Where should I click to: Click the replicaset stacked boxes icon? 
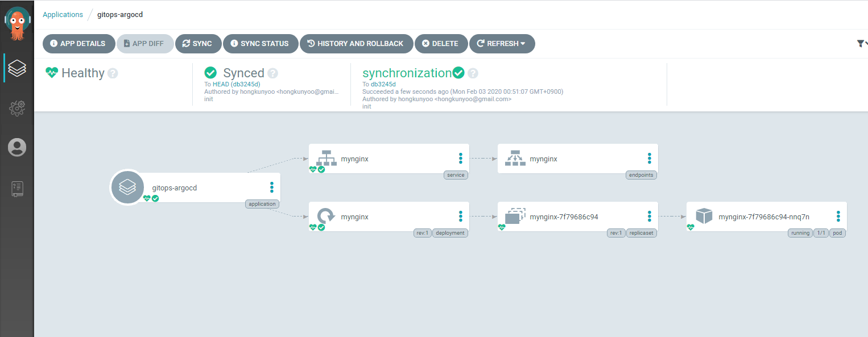point(515,216)
